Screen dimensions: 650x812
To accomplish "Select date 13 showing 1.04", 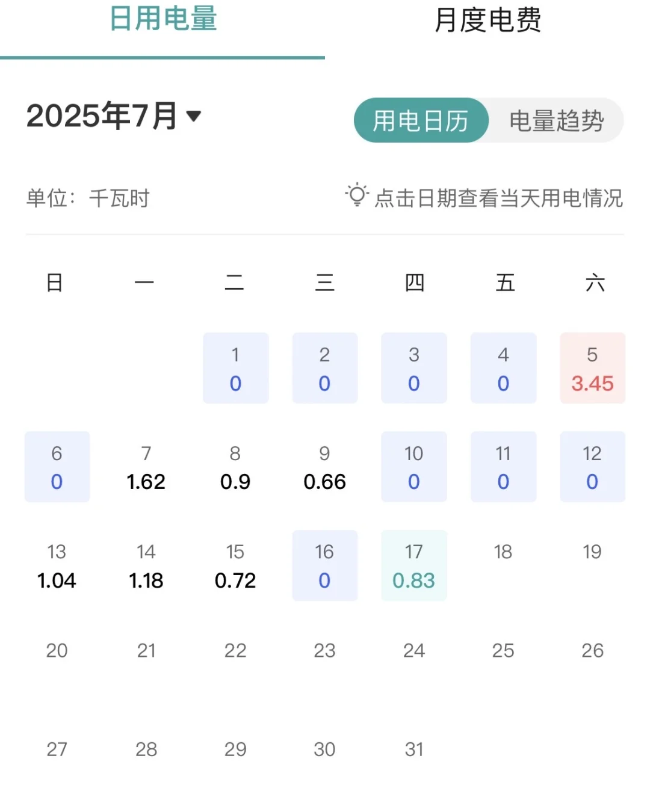I will click(57, 565).
